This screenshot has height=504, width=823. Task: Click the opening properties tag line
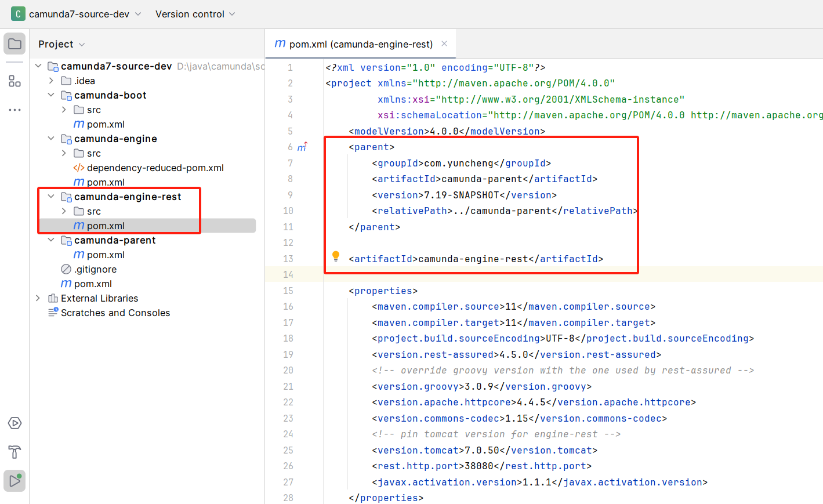pos(383,291)
